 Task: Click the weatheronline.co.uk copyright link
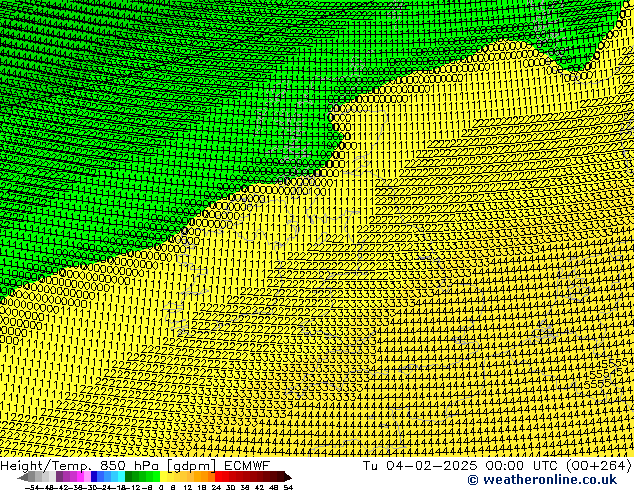(542, 480)
